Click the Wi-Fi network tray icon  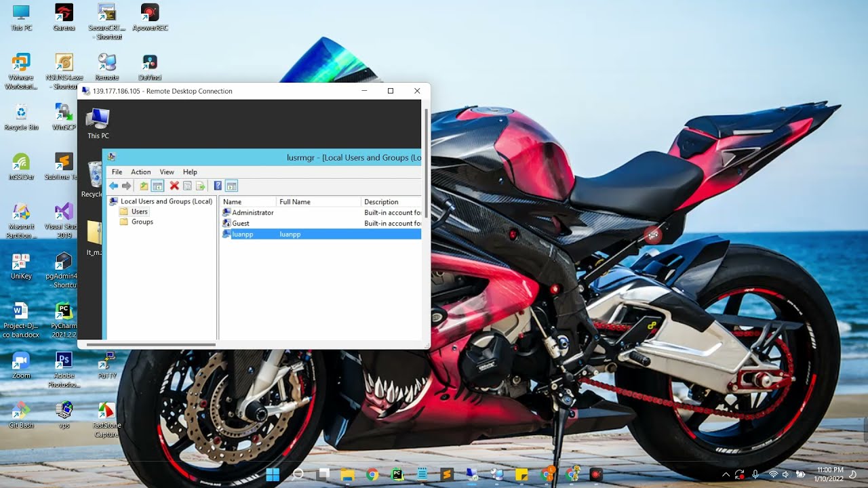(x=773, y=474)
